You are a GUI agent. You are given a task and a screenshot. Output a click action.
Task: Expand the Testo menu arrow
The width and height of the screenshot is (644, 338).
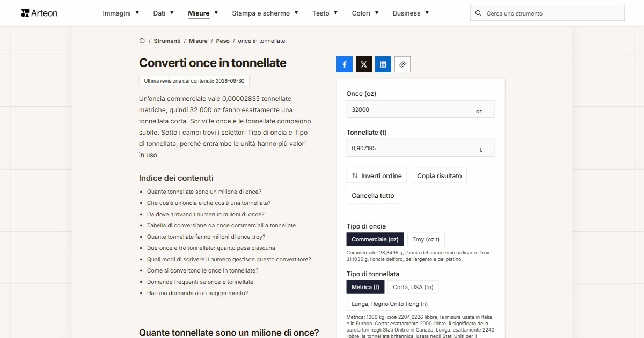click(x=336, y=13)
